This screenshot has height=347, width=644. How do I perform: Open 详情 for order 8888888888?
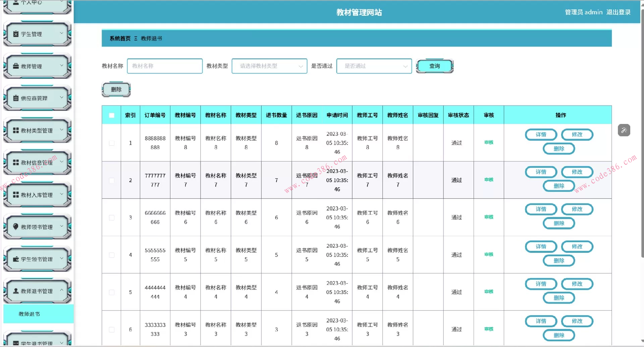tap(541, 135)
